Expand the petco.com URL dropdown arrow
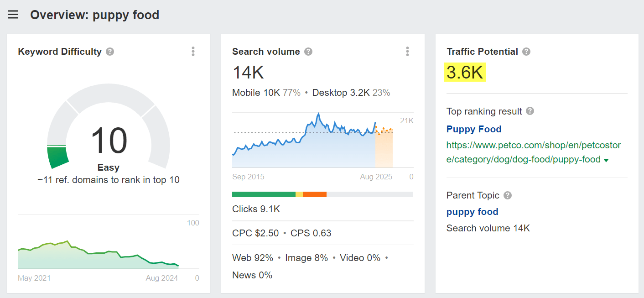 (606, 159)
